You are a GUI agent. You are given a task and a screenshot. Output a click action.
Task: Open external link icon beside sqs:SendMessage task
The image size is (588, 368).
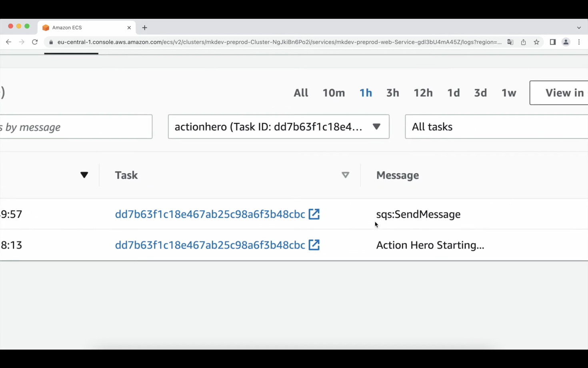(x=314, y=214)
